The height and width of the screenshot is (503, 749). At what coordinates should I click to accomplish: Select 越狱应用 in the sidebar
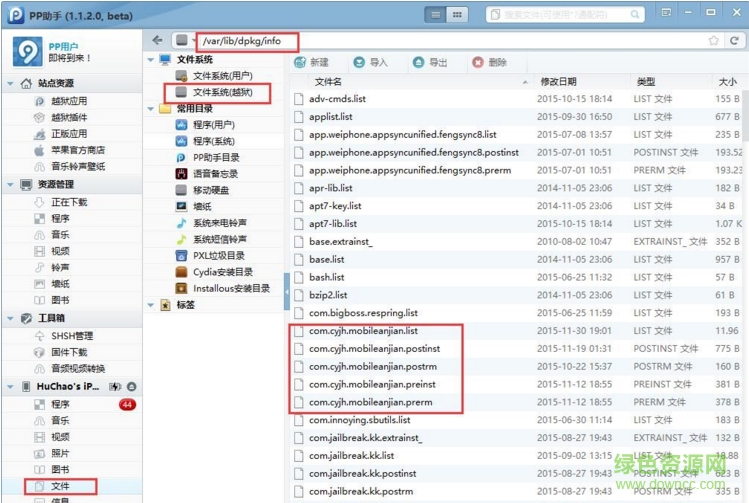point(68,101)
